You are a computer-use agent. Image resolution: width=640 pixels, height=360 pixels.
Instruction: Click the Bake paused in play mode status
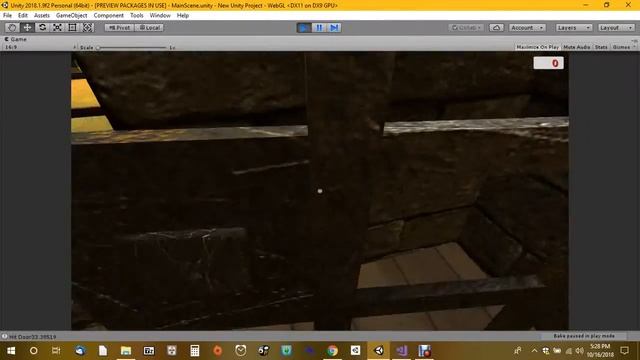point(584,336)
